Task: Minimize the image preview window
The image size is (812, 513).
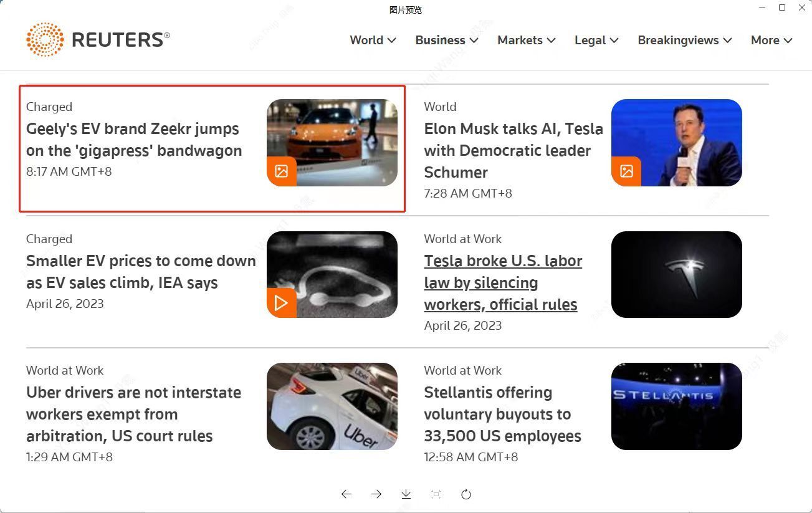Action: pyautogui.click(x=763, y=7)
